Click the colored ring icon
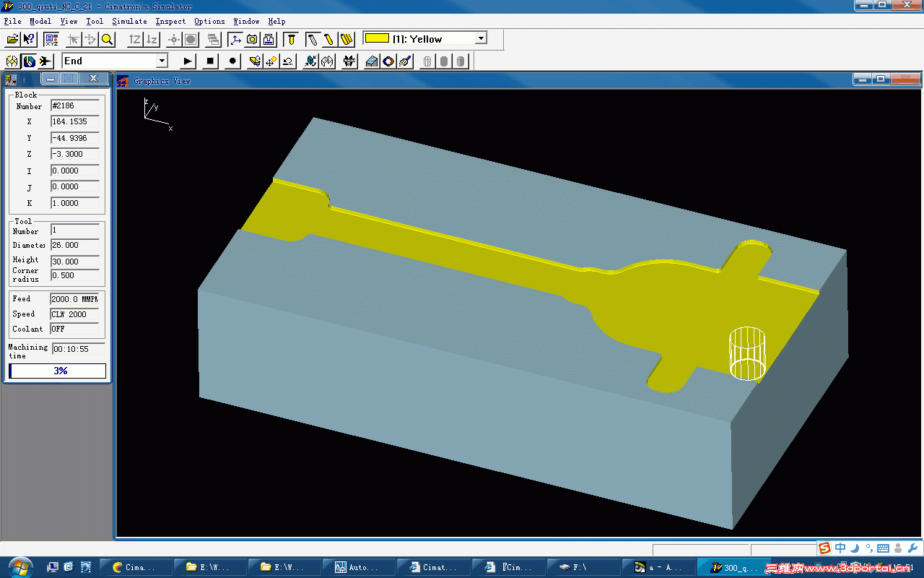This screenshot has height=578, width=924. point(388,61)
